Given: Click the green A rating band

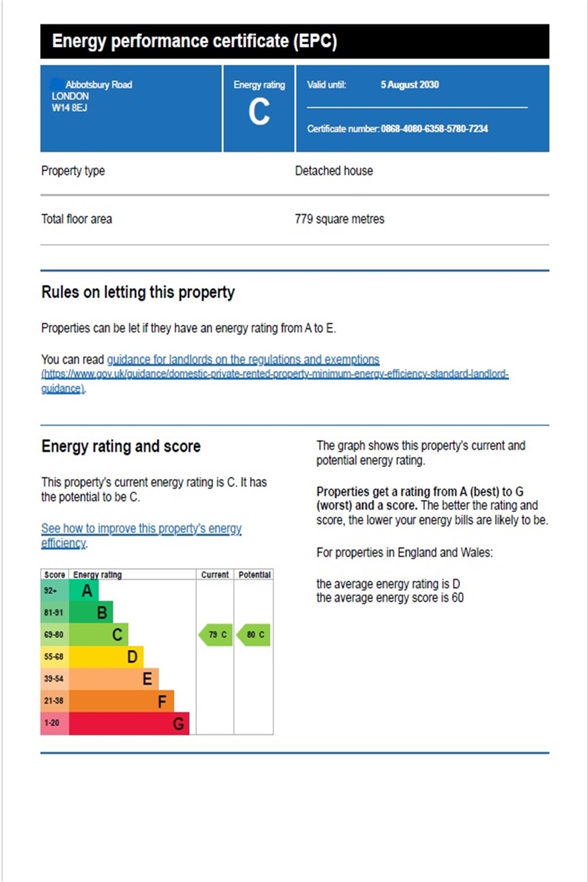Looking at the screenshot, I should [84, 591].
